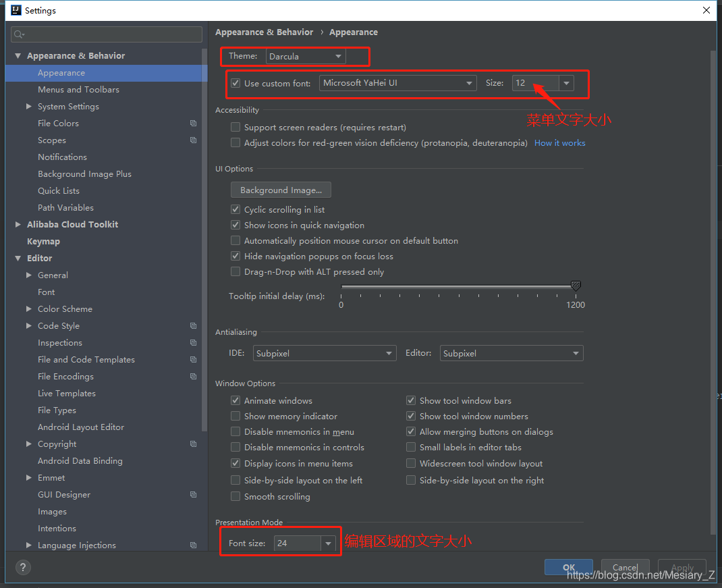The width and height of the screenshot is (722, 588).
Task: Enable Drag-n-Drop with ALT pressed only
Action: tap(235, 272)
